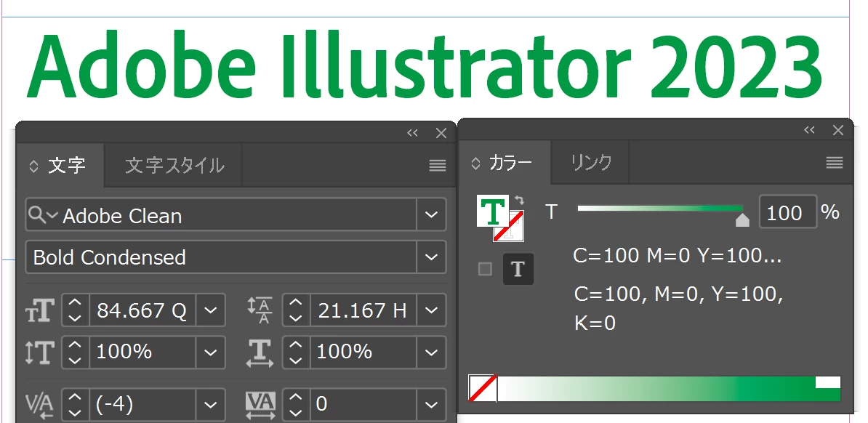
Task: Adjust the tint T slider handle
Action: click(742, 221)
